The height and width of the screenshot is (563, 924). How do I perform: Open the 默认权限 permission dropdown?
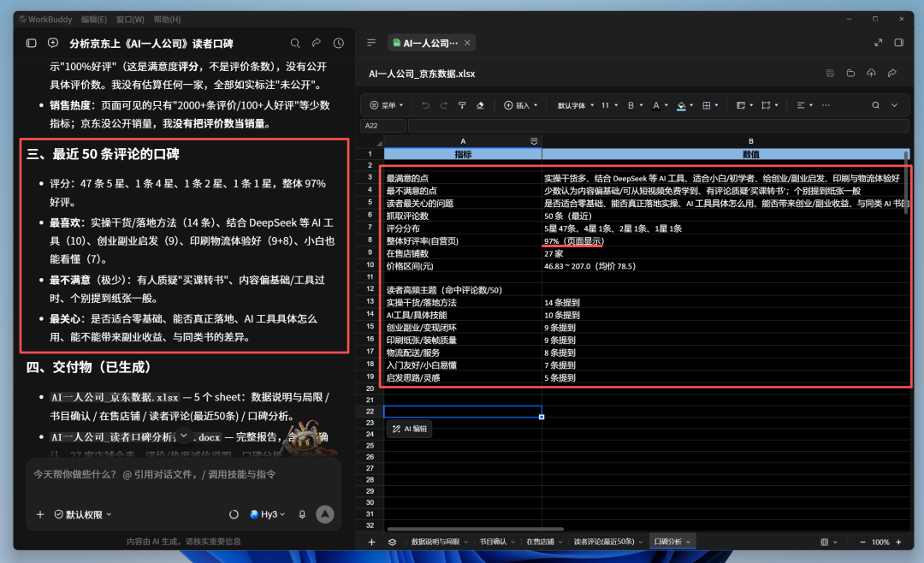[x=83, y=515]
